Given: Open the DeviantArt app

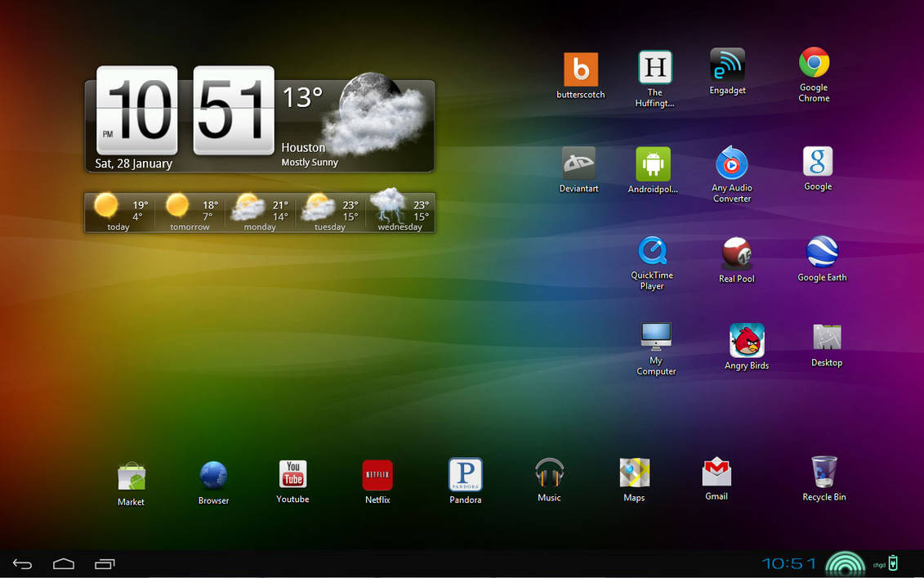Looking at the screenshot, I should [x=578, y=161].
